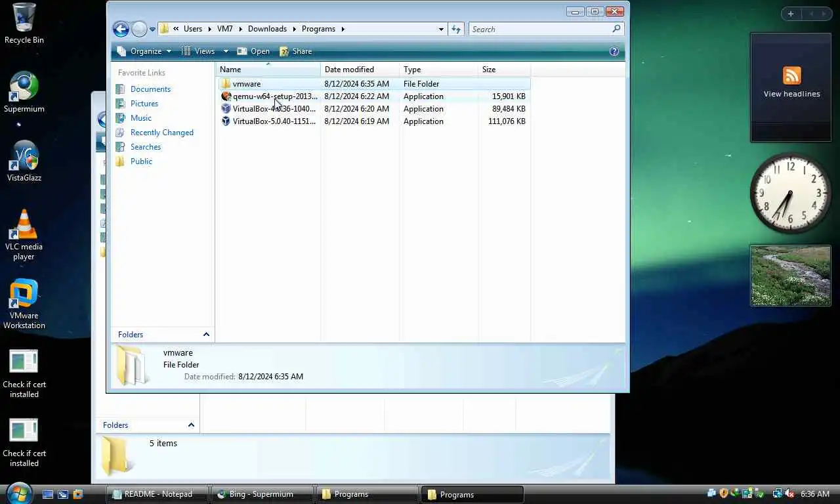Select the VirtualBox-5.0.40 installer icon
The width and height of the screenshot is (840, 504).
(x=226, y=121)
